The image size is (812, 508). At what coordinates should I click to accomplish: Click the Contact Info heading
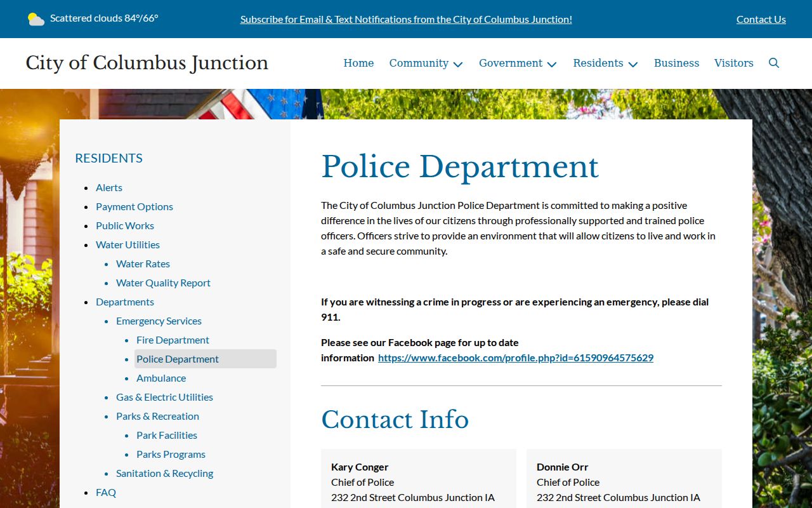tap(395, 420)
